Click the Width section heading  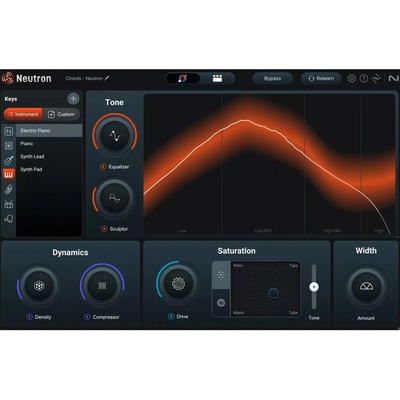[x=366, y=251]
